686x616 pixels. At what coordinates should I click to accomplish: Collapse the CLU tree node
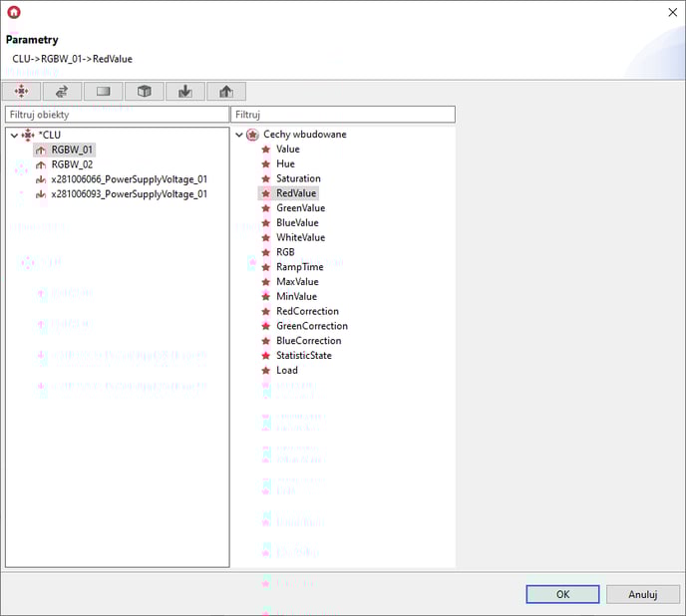click(x=14, y=135)
